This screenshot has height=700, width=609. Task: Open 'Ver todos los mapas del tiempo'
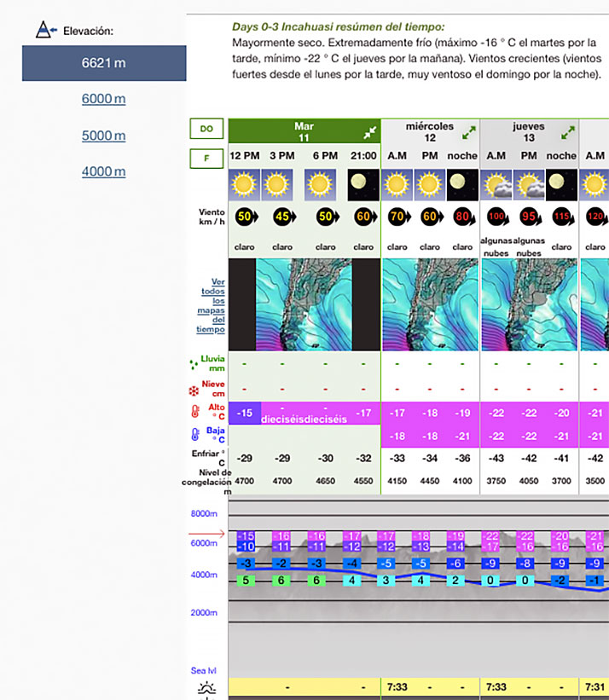point(212,305)
